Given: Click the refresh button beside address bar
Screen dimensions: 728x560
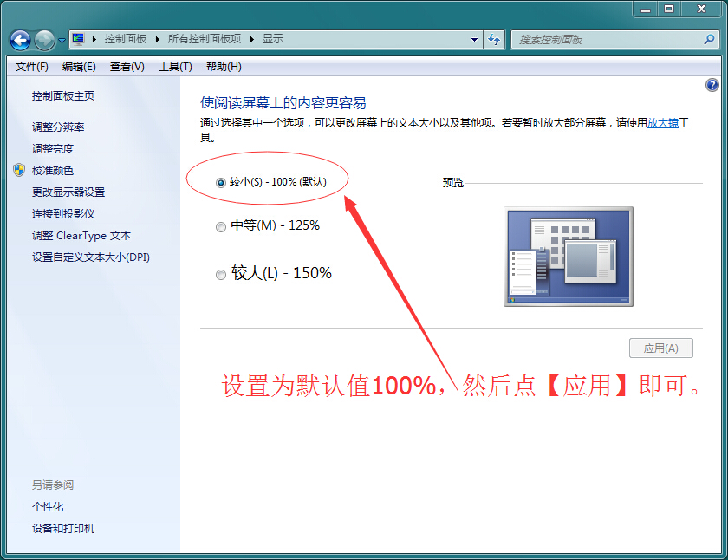Looking at the screenshot, I should pyautogui.click(x=495, y=39).
